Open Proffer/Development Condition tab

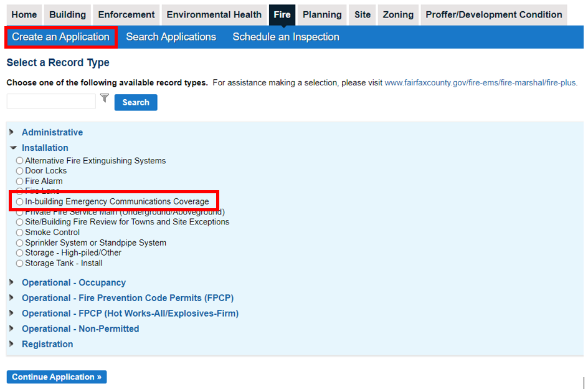pyautogui.click(x=494, y=14)
